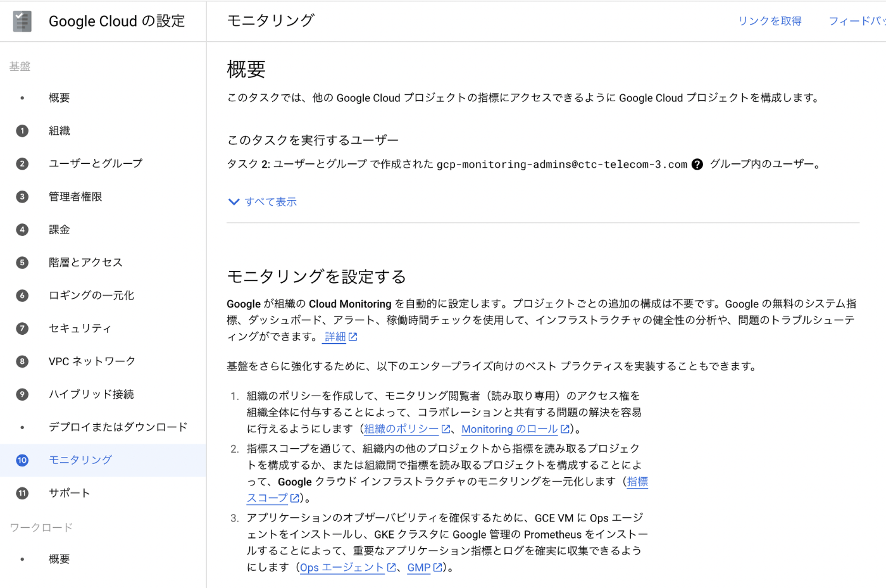Image resolution: width=886 pixels, height=588 pixels.
Task: Show all with すべて表示 link
Action: click(x=270, y=202)
